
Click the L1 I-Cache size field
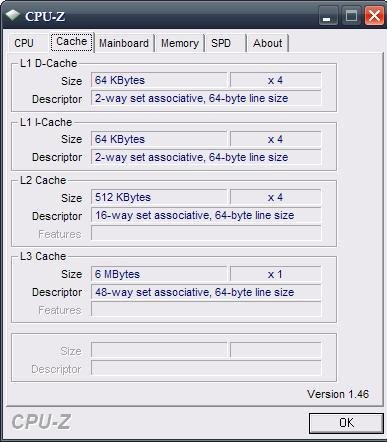click(159, 139)
